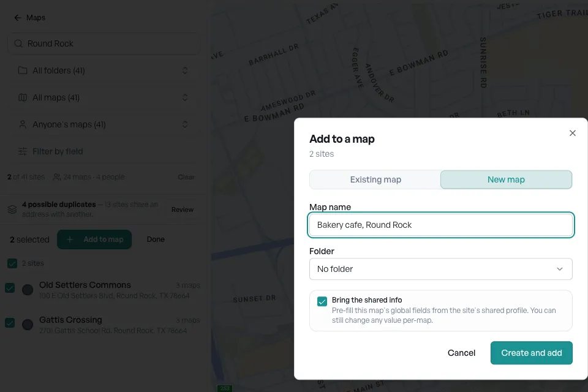
Task: Click the '2 selected' count text
Action: tap(29, 239)
